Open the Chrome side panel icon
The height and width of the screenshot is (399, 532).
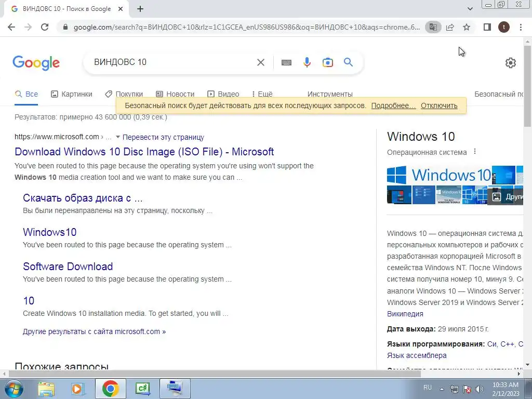(487, 27)
